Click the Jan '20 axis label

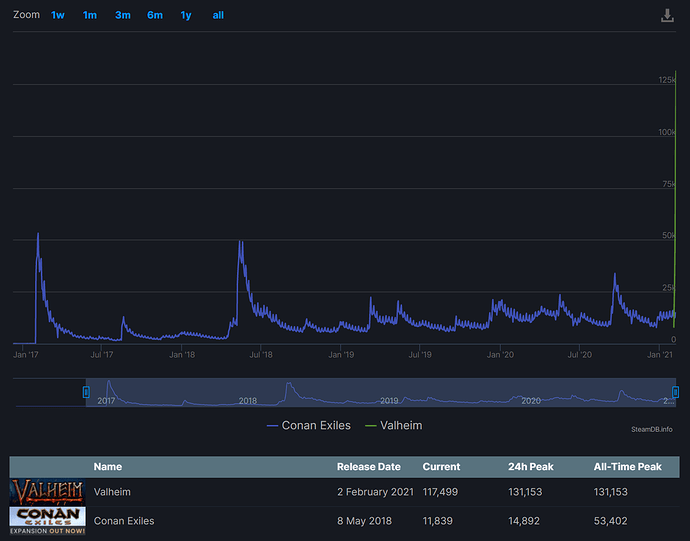point(500,355)
